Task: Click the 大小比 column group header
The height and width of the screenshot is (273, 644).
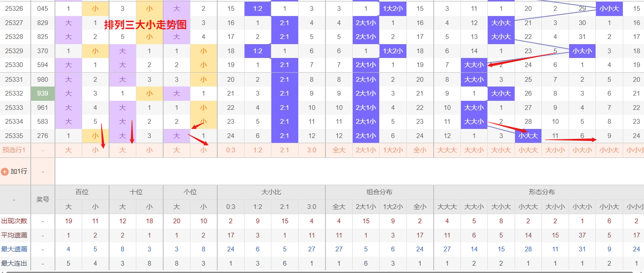Action: point(271,192)
